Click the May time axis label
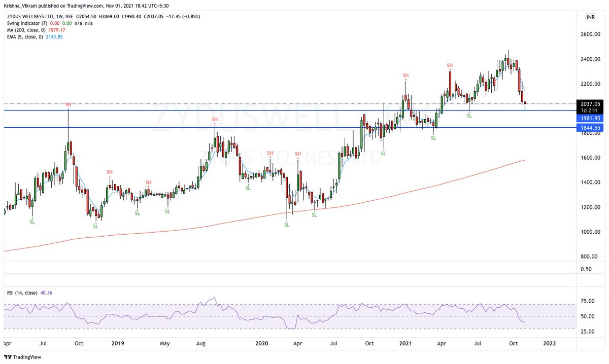The width and height of the screenshot is (609, 364). click(x=165, y=343)
